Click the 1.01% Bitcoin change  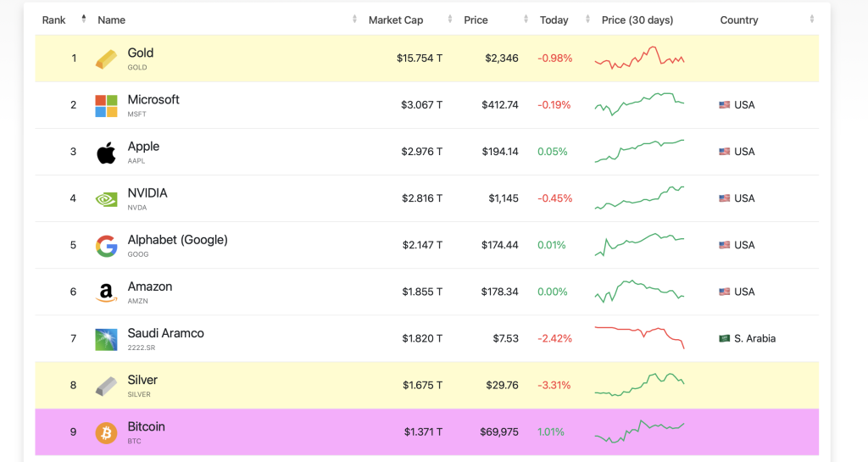point(551,431)
